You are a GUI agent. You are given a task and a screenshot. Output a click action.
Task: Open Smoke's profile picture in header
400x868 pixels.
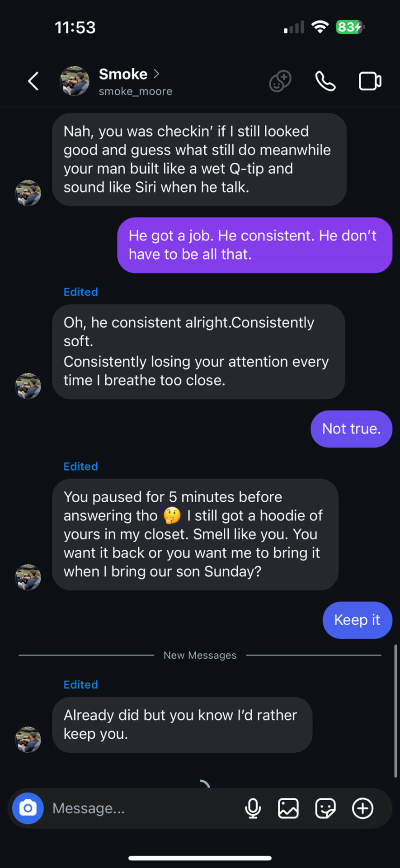[75, 81]
